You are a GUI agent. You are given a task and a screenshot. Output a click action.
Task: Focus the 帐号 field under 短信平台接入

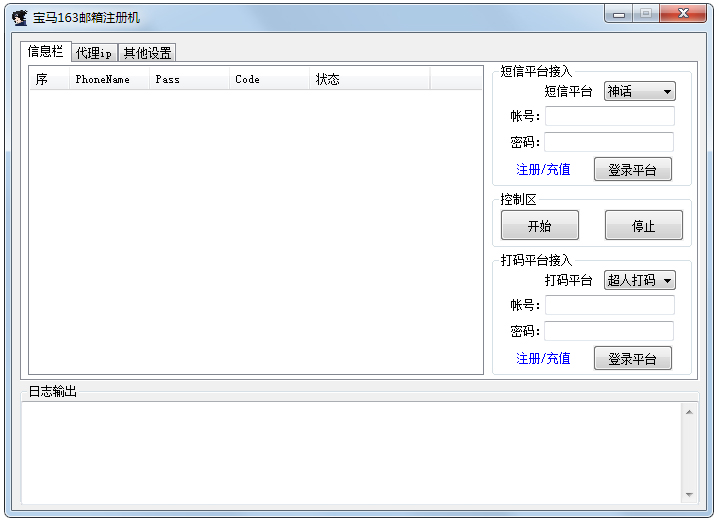coord(609,116)
